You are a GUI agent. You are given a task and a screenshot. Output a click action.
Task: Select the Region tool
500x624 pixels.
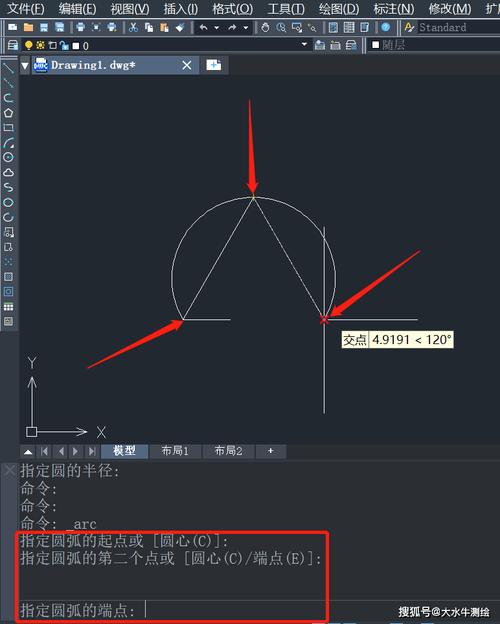(8, 292)
